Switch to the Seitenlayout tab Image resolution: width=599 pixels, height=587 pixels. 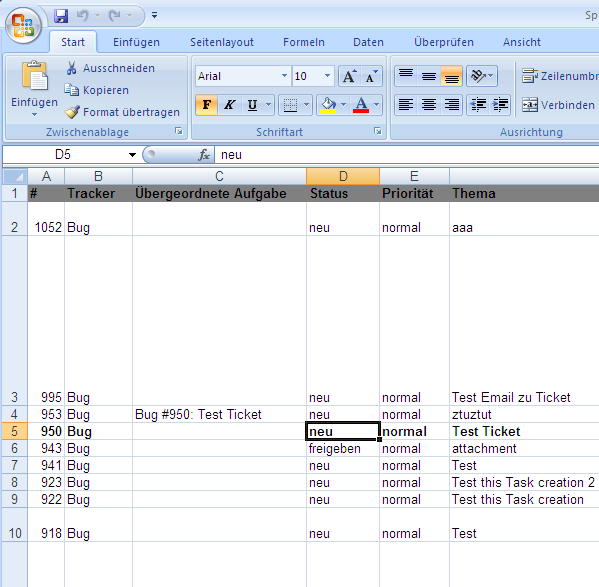[x=222, y=42]
